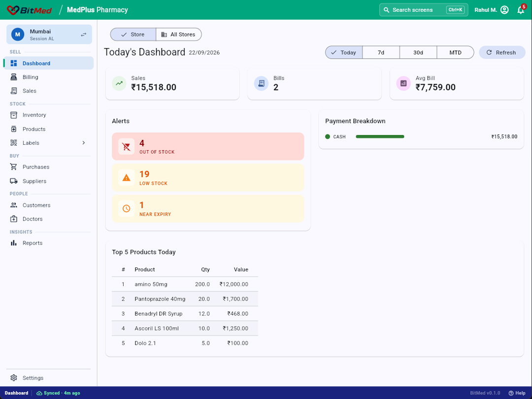The image size is (532, 399).
Task: Open the user account avatar icon
Action: [504, 10]
